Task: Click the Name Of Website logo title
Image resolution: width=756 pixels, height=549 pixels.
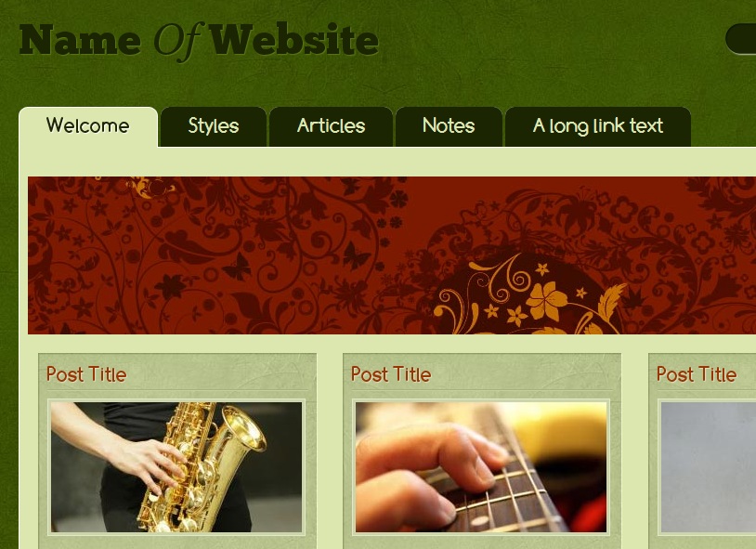Action: pyautogui.click(x=199, y=41)
